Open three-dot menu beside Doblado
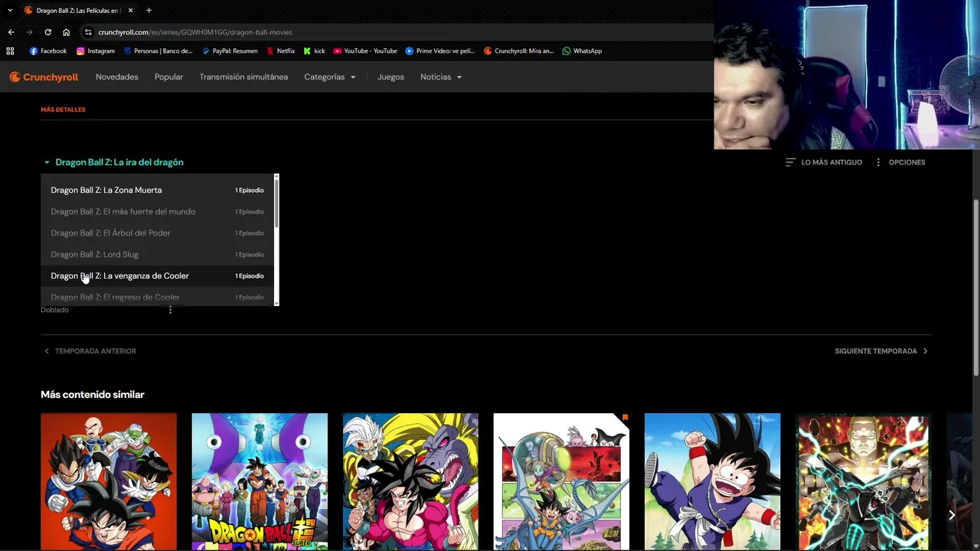The width and height of the screenshot is (980, 551). tap(170, 310)
